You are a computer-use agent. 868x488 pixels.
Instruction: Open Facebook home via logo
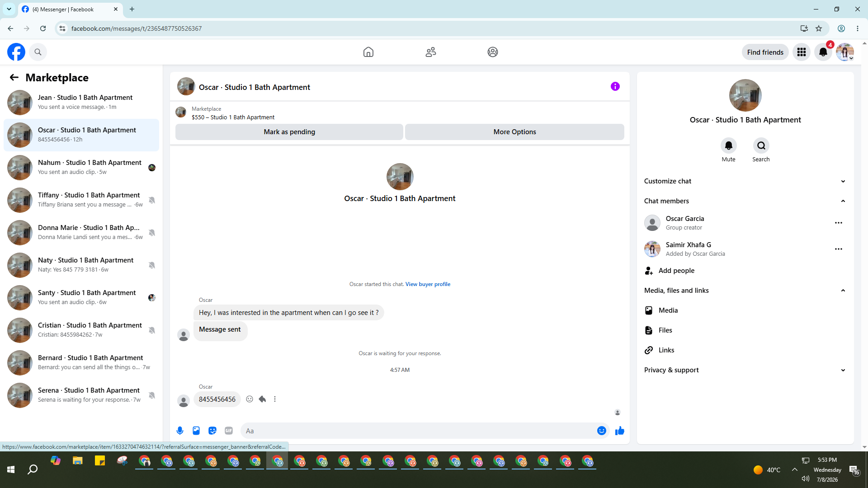coord(16,52)
